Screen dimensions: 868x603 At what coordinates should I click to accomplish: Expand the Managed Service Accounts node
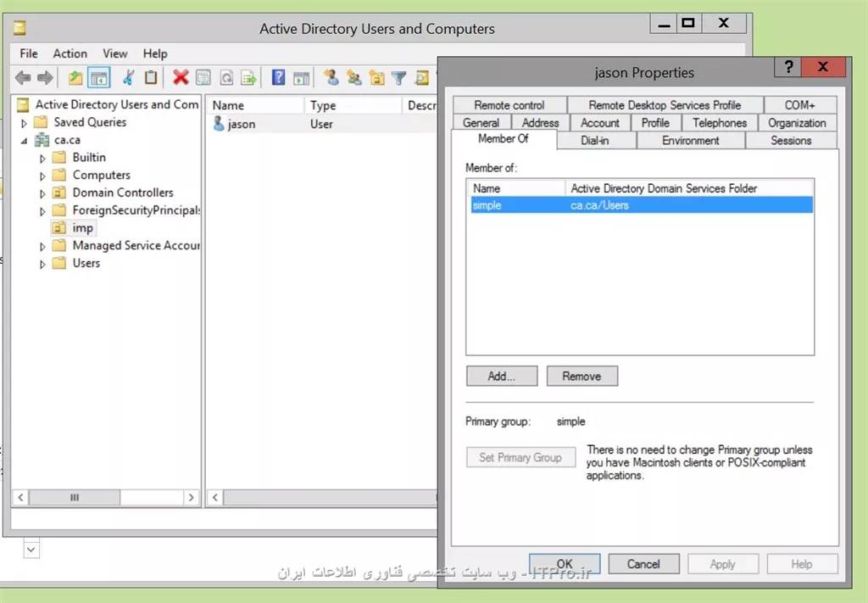click(x=42, y=247)
